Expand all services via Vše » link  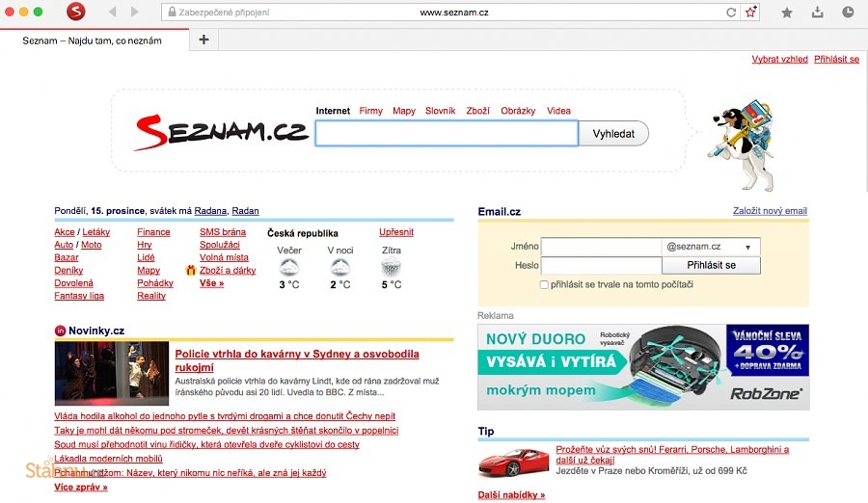(211, 283)
